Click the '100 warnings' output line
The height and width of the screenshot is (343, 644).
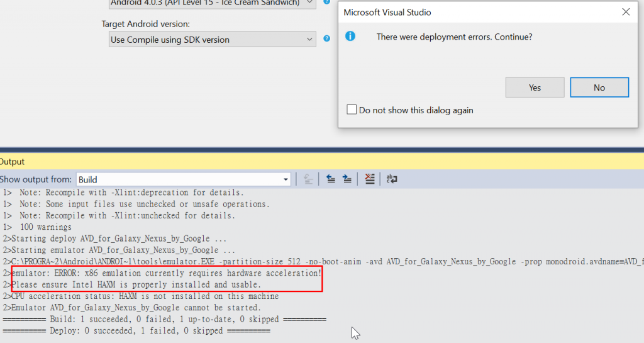[x=37, y=227]
